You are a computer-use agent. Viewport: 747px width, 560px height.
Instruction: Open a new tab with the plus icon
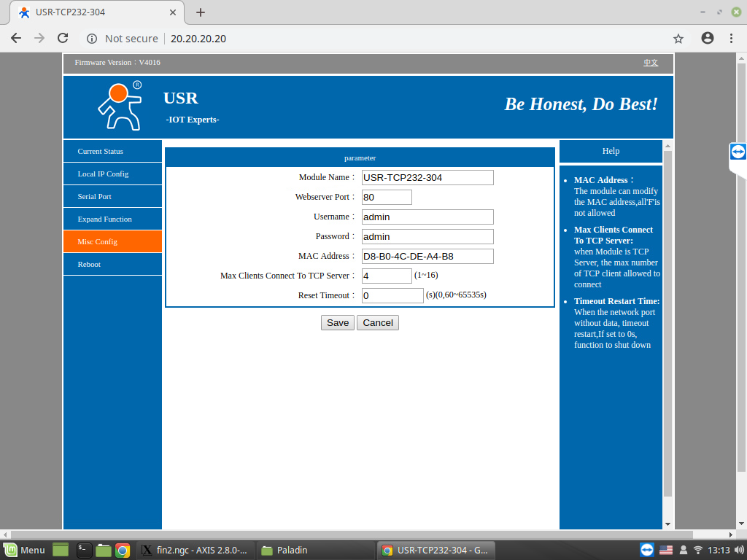[201, 12]
